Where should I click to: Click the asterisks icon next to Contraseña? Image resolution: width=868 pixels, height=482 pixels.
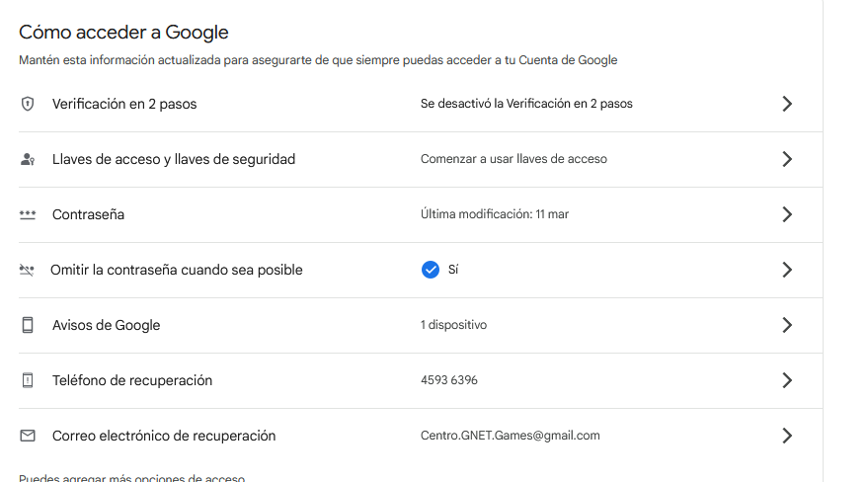[x=28, y=214]
